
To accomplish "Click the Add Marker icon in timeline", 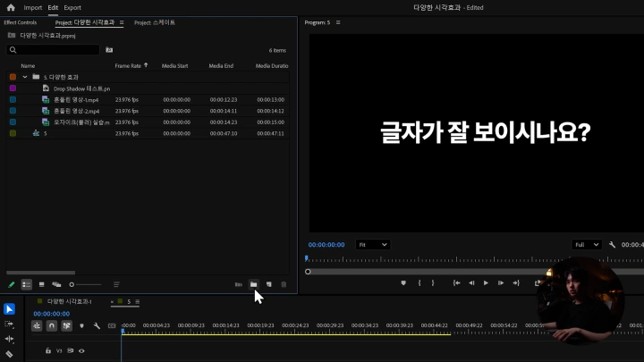I will click(81, 326).
